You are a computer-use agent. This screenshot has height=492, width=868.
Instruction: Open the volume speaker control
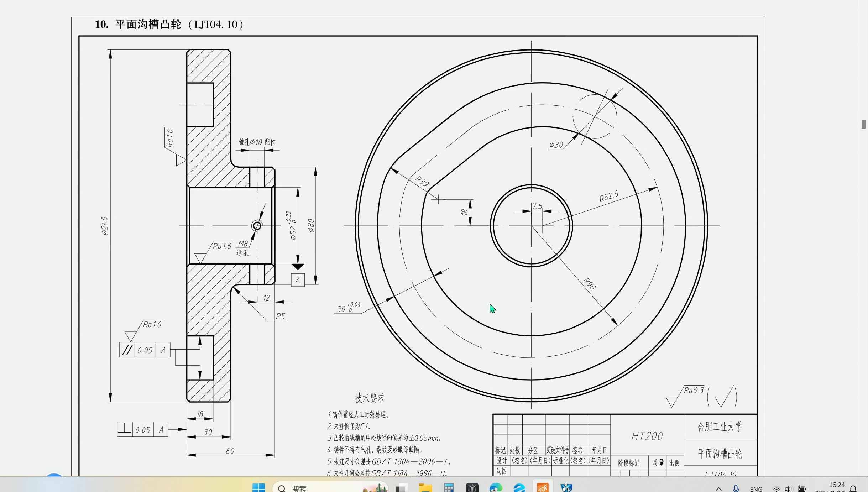coord(788,489)
